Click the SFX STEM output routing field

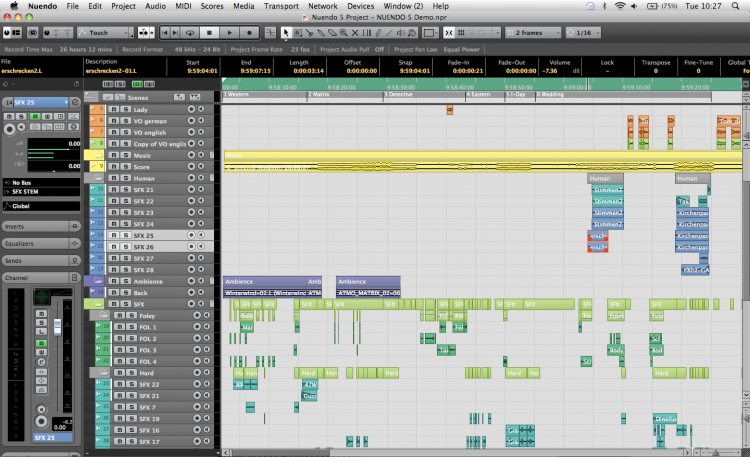pyautogui.click(x=41, y=191)
